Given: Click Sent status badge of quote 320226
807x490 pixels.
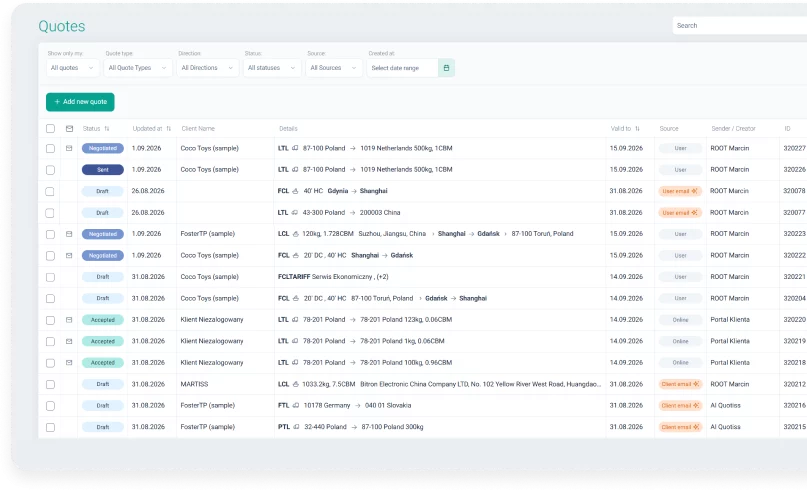Looking at the screenshot, I should 103,170.
